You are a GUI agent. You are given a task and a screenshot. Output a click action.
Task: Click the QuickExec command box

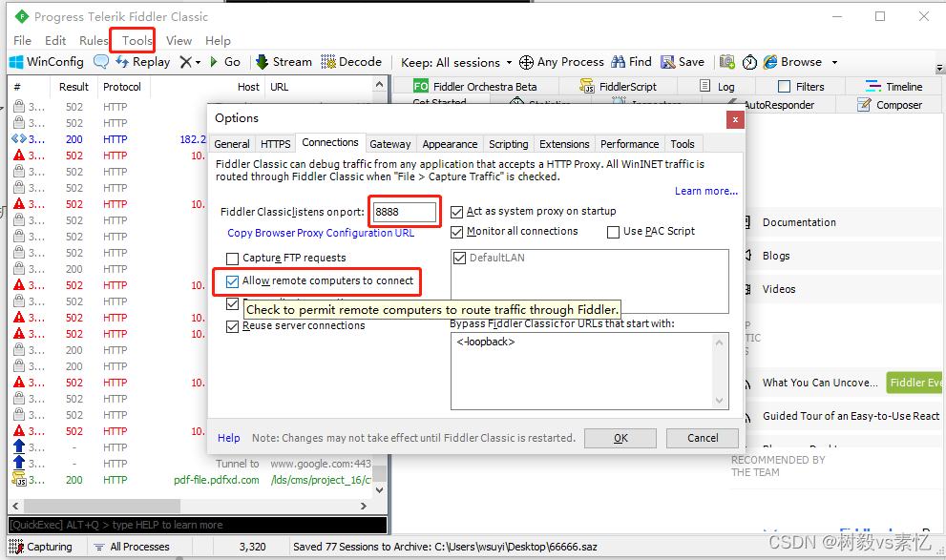[x=198, y=525]
